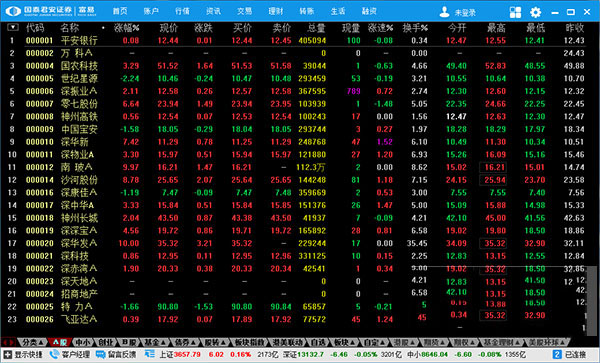Image resolution: width=600 pixels, height=363 pixels.
Task: Open the four-square layout icon
Action: coord(515,12)
